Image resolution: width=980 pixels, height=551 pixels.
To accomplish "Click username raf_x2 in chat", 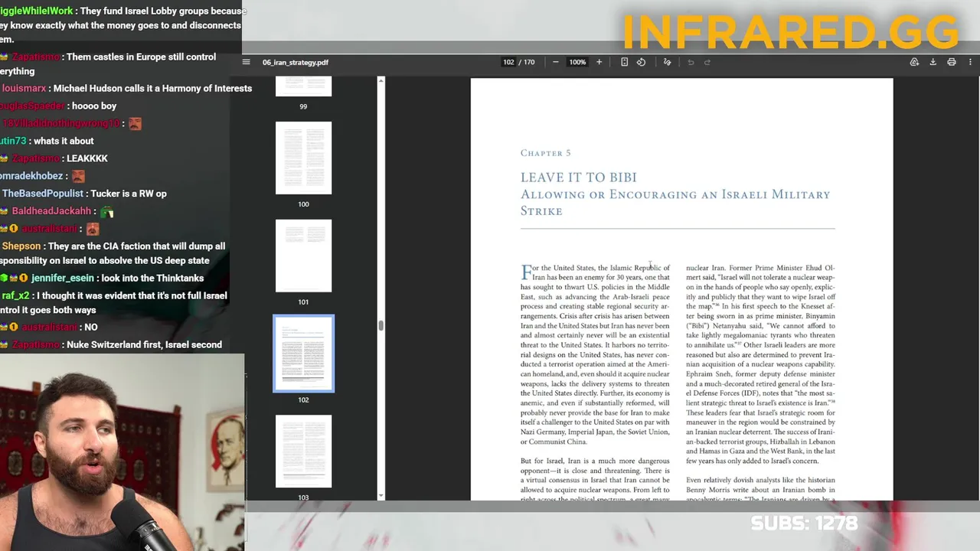I will 15,295.
